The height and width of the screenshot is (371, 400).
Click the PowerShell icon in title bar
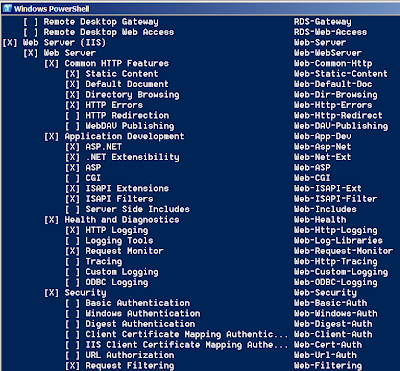pyautogui.click(x=7, y=8)
